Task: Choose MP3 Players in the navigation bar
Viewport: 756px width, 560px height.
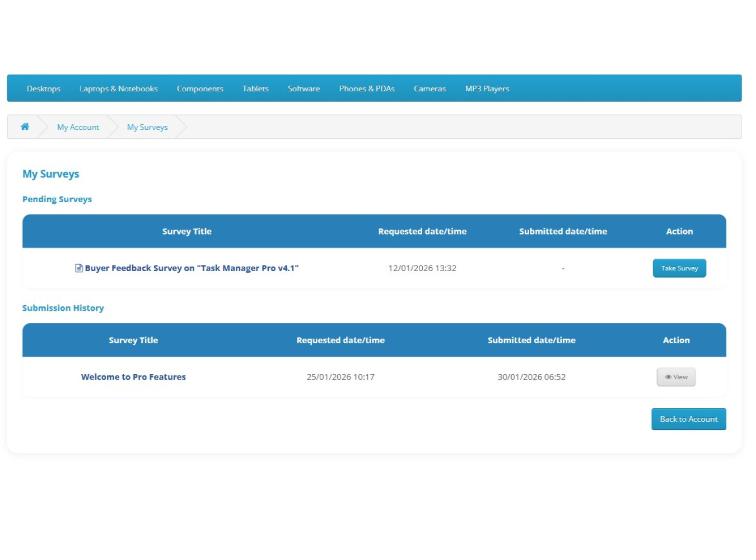Action: (x=487, y=88)
